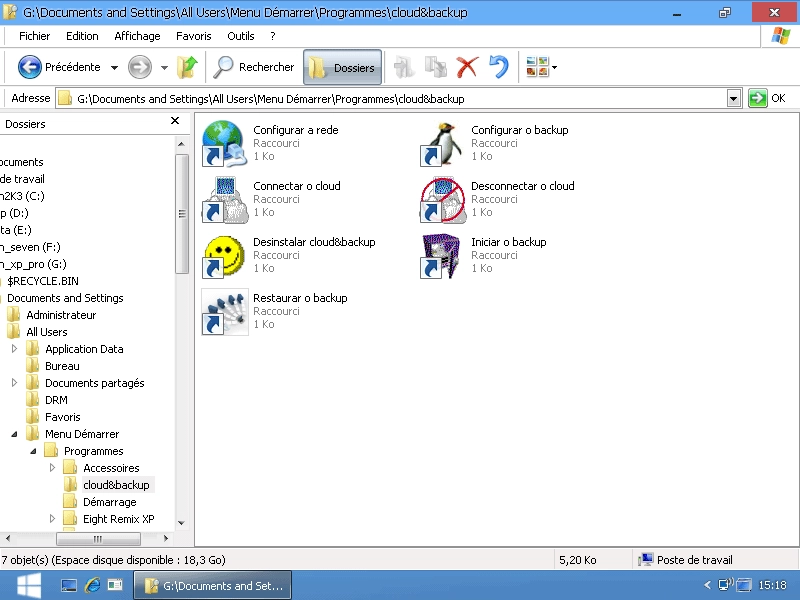Screen dimensions: 800x600
Task: Open the Edition menu
Action: tap(82, 36)
